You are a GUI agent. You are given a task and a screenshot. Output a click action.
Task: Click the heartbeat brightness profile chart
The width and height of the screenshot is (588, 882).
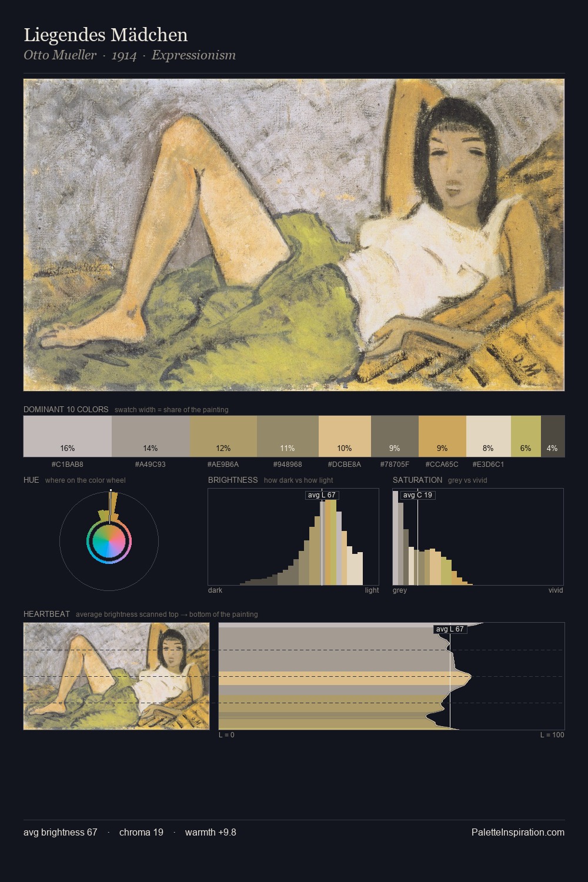[x=392, y=676]
